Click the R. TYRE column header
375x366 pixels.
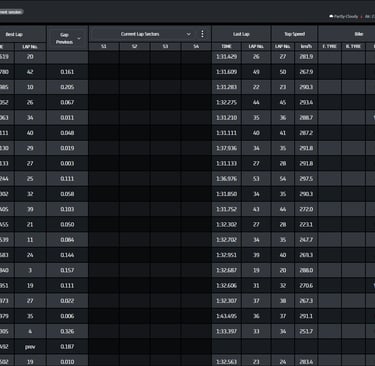tap(353, 46)
